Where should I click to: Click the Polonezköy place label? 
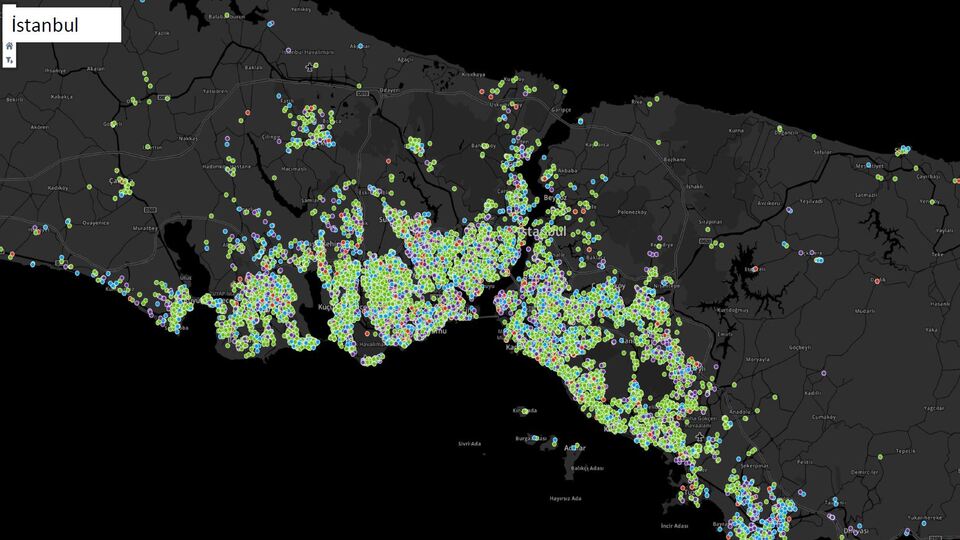click(x=634, y=212)
